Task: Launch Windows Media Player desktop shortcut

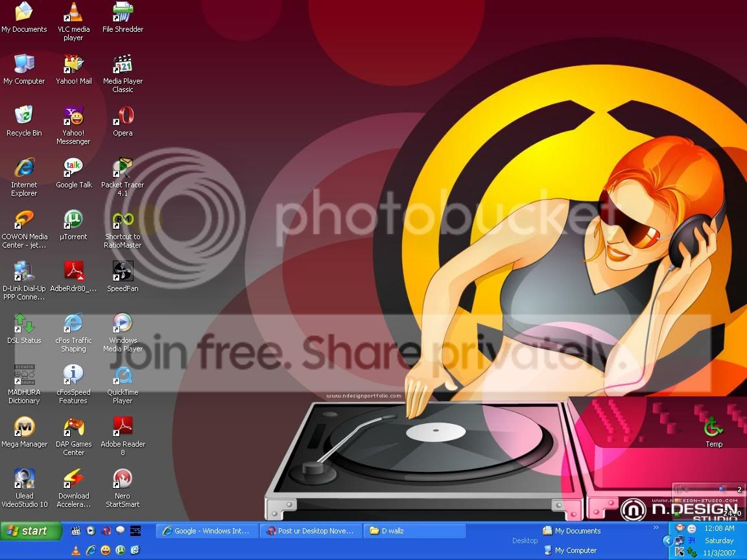Action: pos(123,333)
